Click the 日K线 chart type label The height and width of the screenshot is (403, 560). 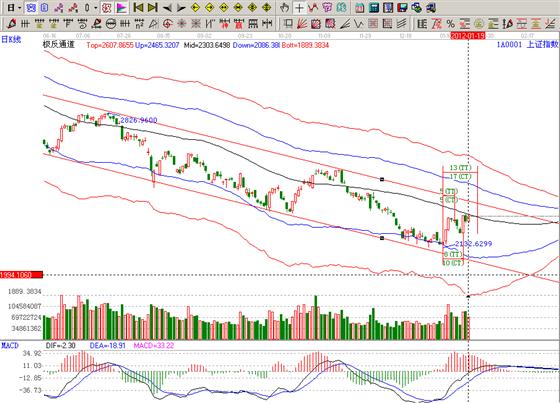pos(11,39)
